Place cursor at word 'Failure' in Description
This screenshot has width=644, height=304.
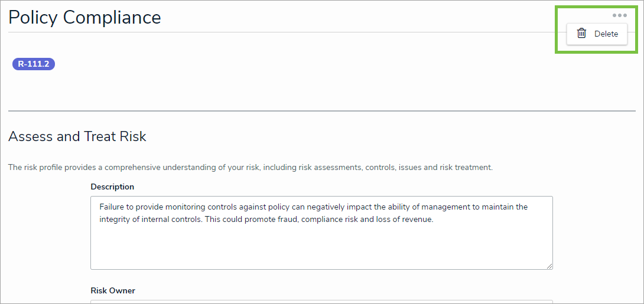[x=112, y=207]
